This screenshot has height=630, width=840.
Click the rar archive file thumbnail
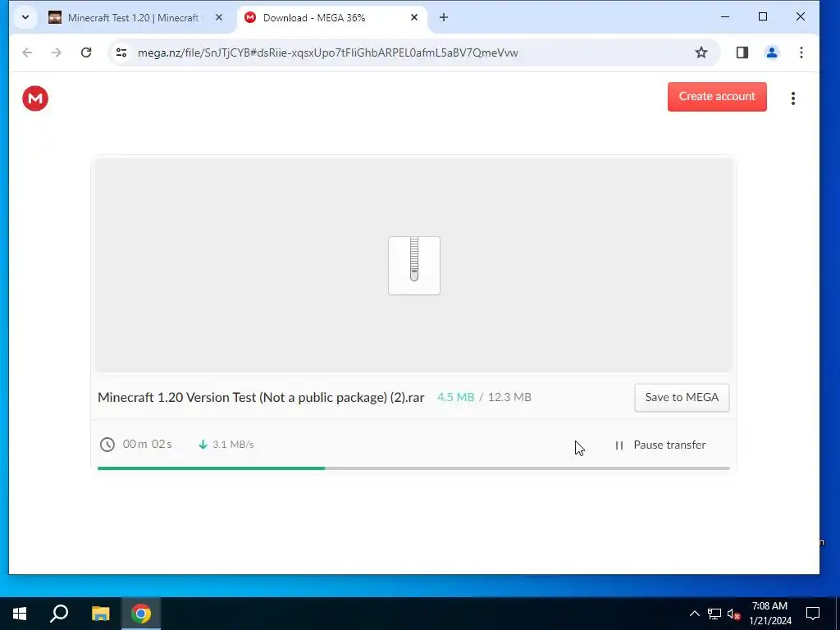[x=414, y=266]
